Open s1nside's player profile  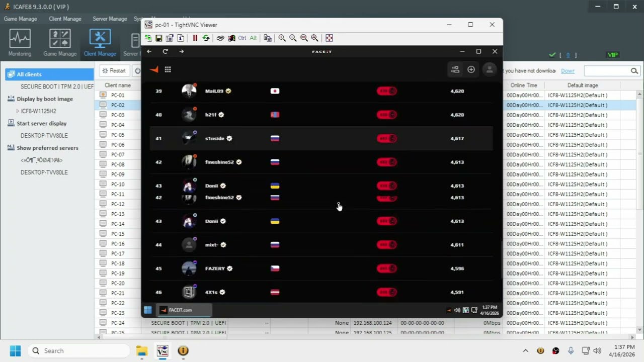click(x=215, y=138)
